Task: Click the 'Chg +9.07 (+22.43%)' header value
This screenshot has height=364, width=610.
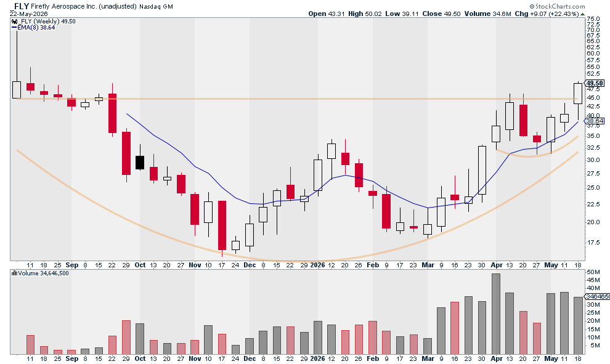Action: pyautogui.click(x=547, y=14)
